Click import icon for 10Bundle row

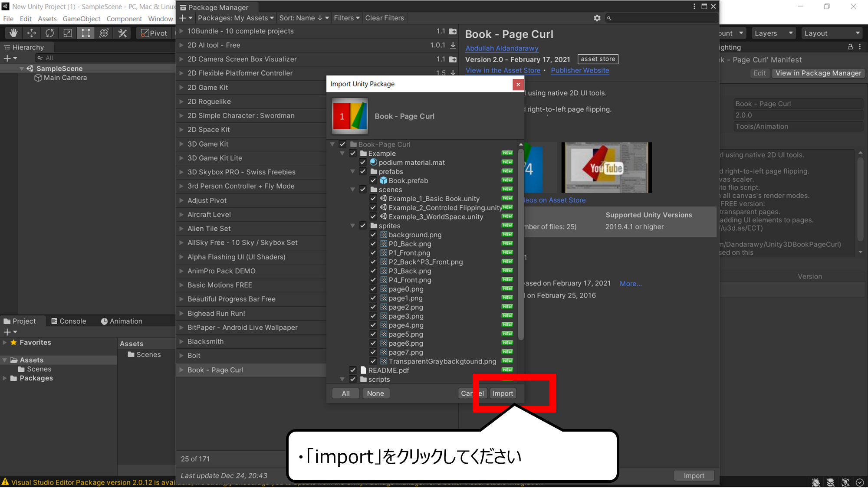tap(453, 31)
